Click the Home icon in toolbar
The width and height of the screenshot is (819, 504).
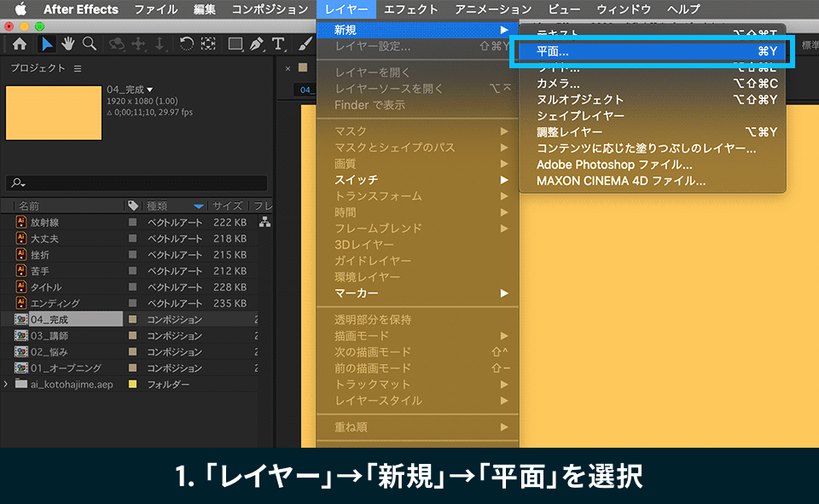pos(20,43)
